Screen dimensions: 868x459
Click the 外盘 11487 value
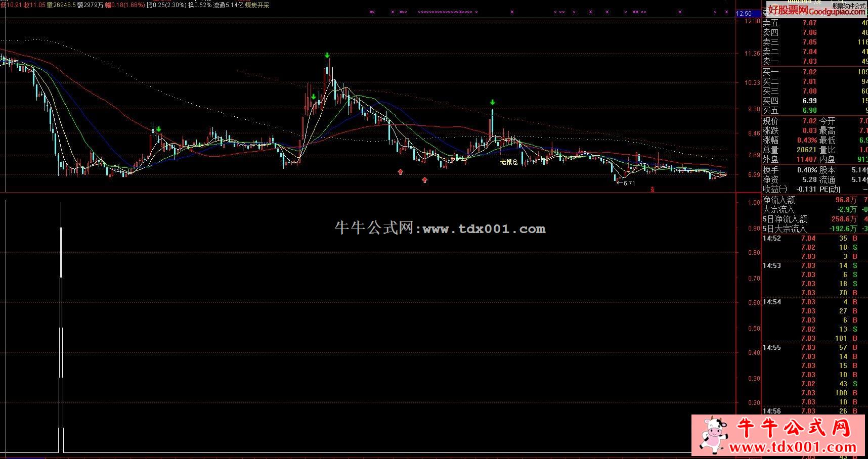(x=806, y=160)
